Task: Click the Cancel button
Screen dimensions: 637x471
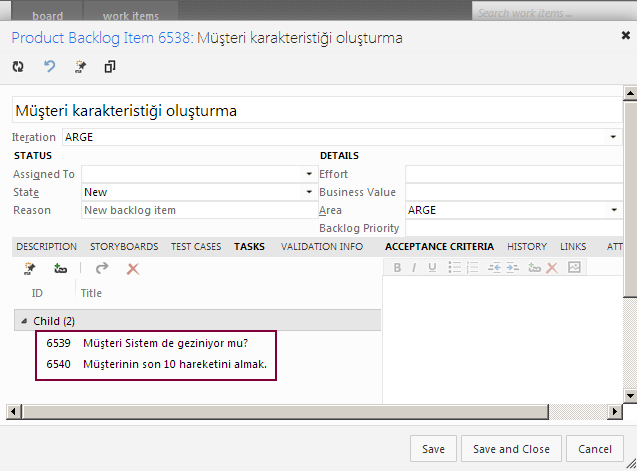Action: pyautogui.click(x=595, y=449)
